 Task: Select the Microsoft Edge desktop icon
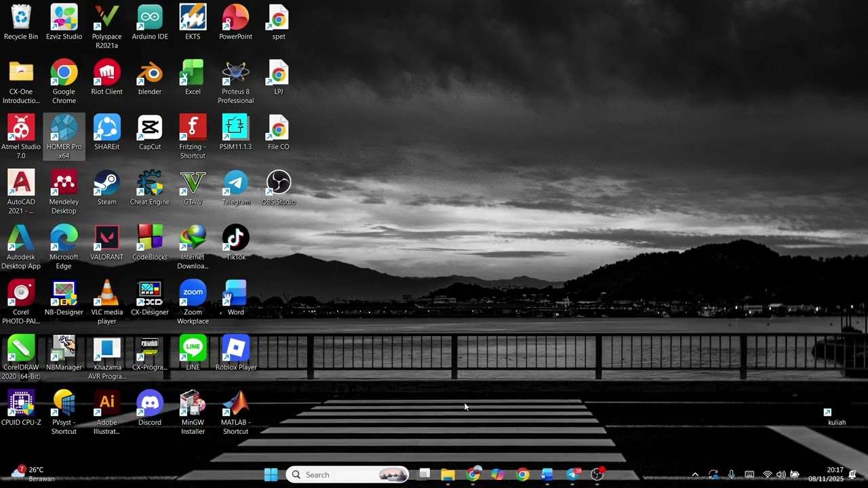[64, 247]
